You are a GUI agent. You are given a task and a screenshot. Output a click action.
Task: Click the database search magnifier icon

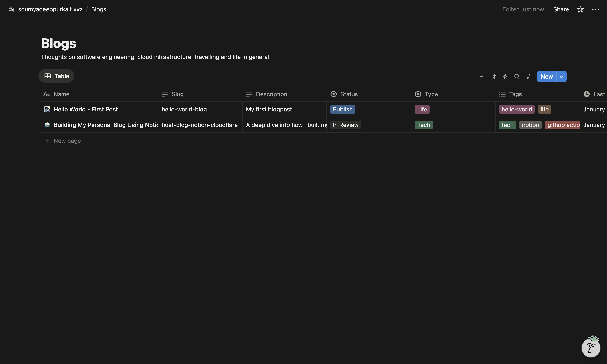(517, 76)
